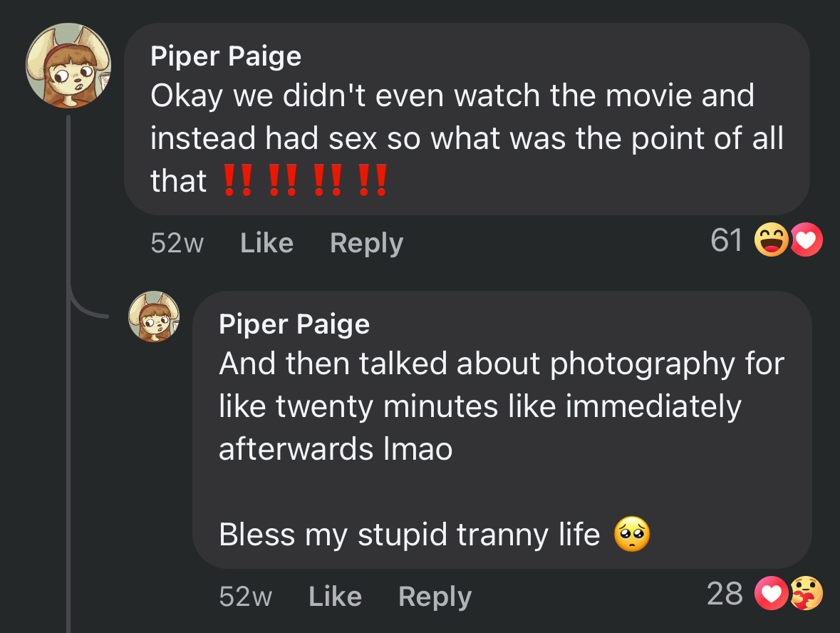Click the care hug reaction icon on the reply
Image resolution: width=840 pixels, height=633 pixels.
click(806, 594)
